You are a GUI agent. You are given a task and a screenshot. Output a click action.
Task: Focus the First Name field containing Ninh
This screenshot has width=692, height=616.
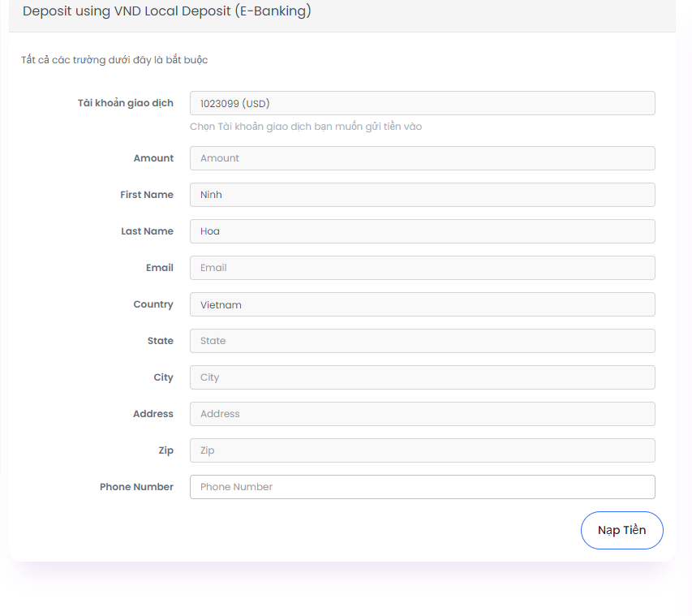tap(423, 195)
